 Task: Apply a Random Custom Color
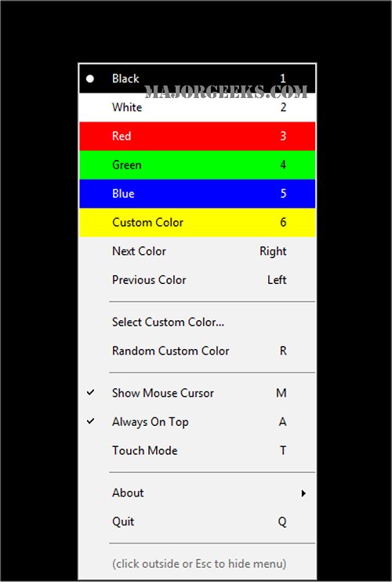pyautogui.click(x=198, y=351)
